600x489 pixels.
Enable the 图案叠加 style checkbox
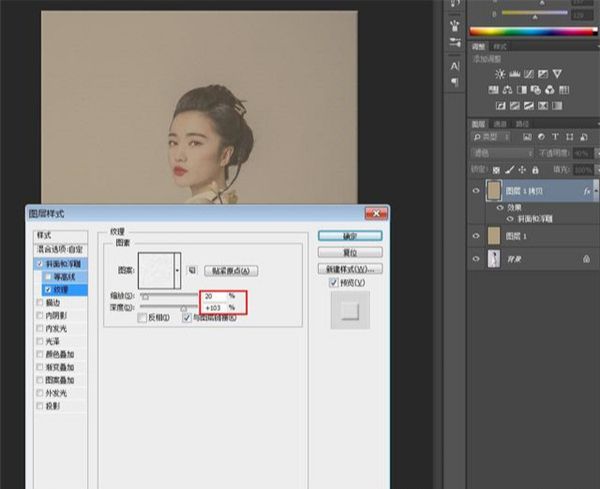[39, 380]
